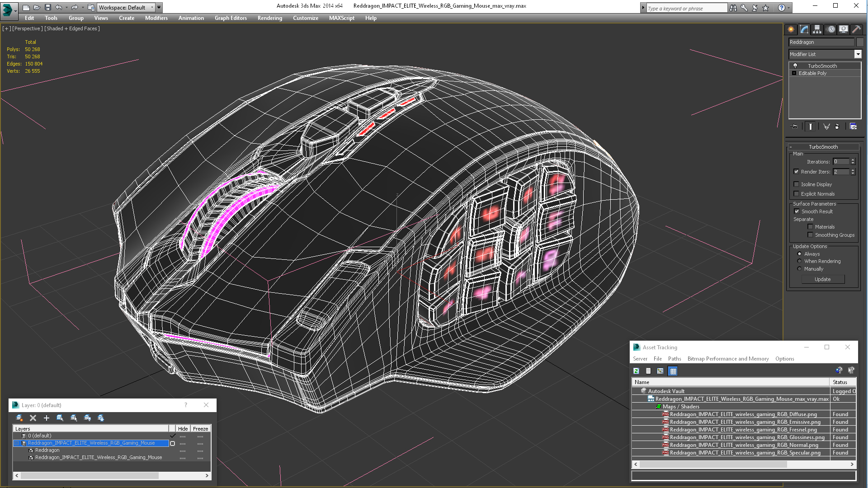Open the Modifier List dropdown
The width and height of the screenshot is (868, 488).
tap(858, 54)
